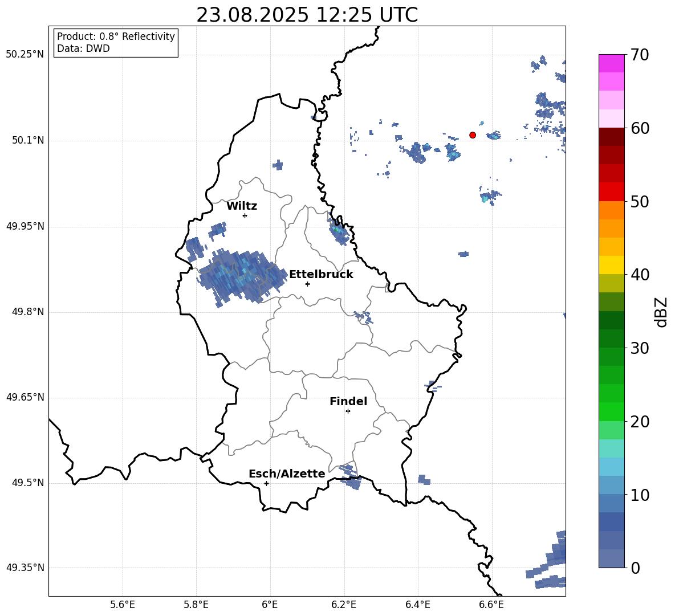Image resolution: width=675 pixels, height=616 pixels.
Task: Click the 70 label on the colorbar
Action: pos(640,55)
